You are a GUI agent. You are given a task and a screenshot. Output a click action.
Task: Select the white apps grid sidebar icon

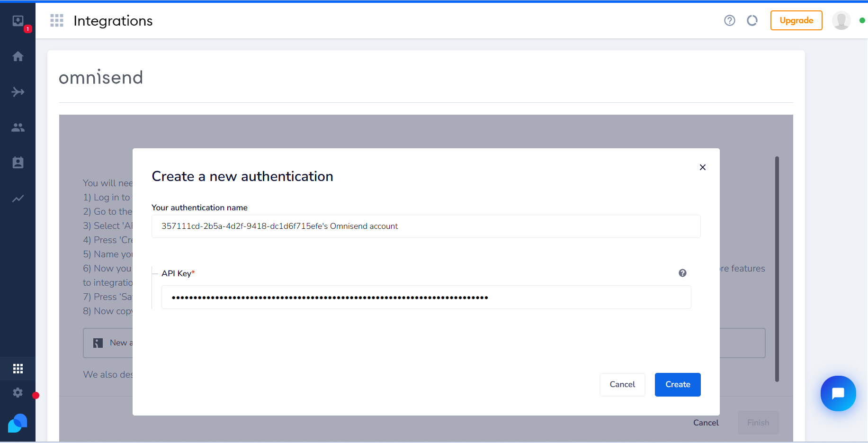click(18, 369)
